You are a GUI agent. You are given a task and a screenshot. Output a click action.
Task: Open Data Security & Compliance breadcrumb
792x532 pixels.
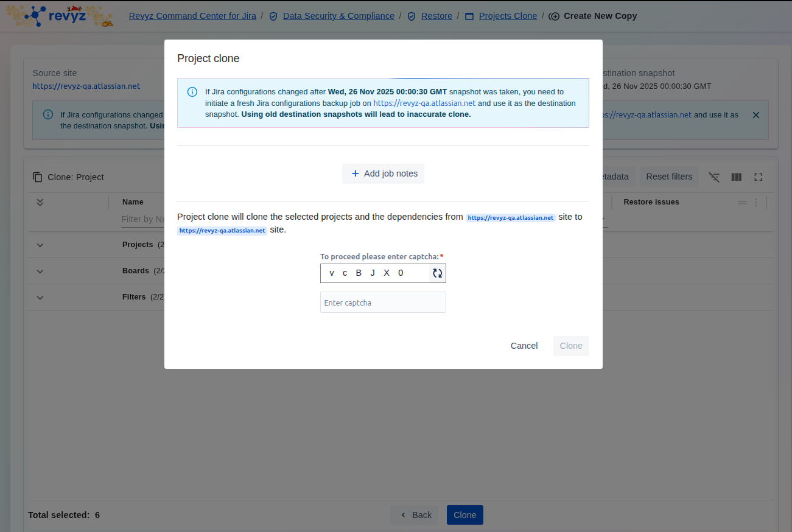(338, 16)
